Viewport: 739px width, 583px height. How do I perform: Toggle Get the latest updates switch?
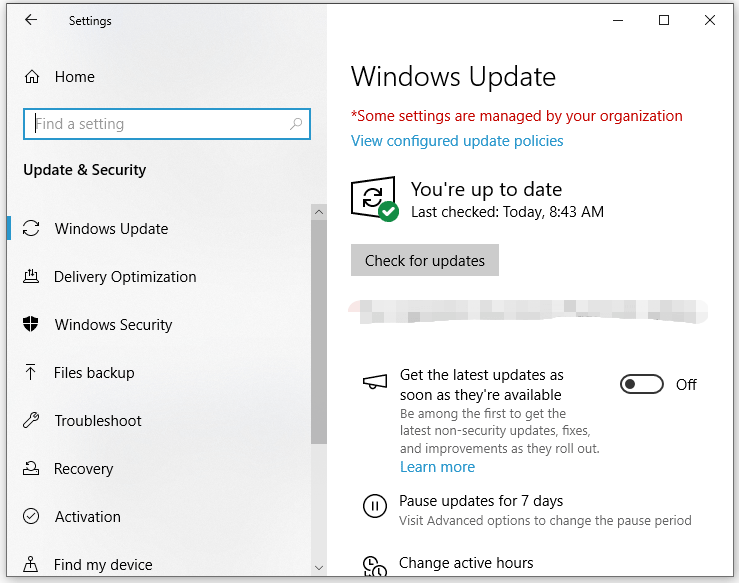(x=641, y=384)
